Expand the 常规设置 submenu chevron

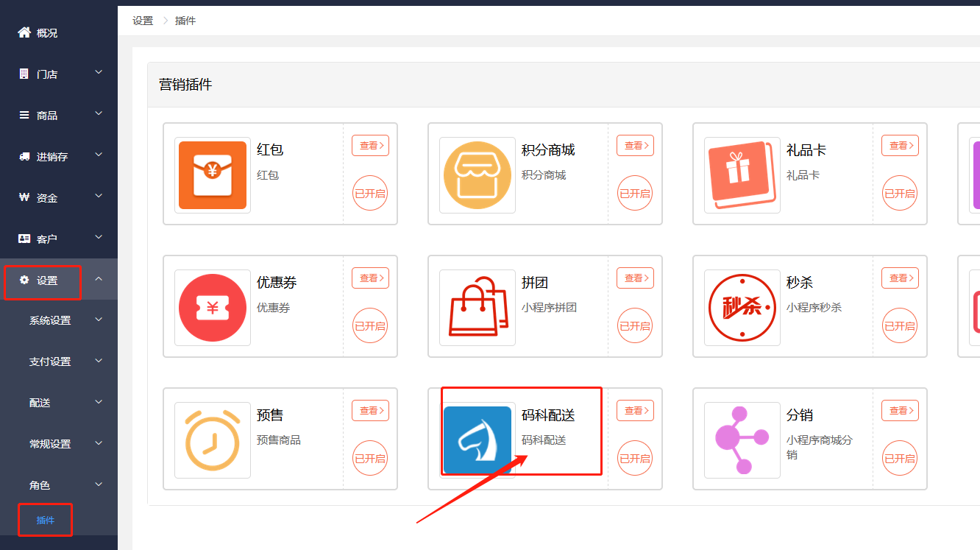click(x=99, y=443)
